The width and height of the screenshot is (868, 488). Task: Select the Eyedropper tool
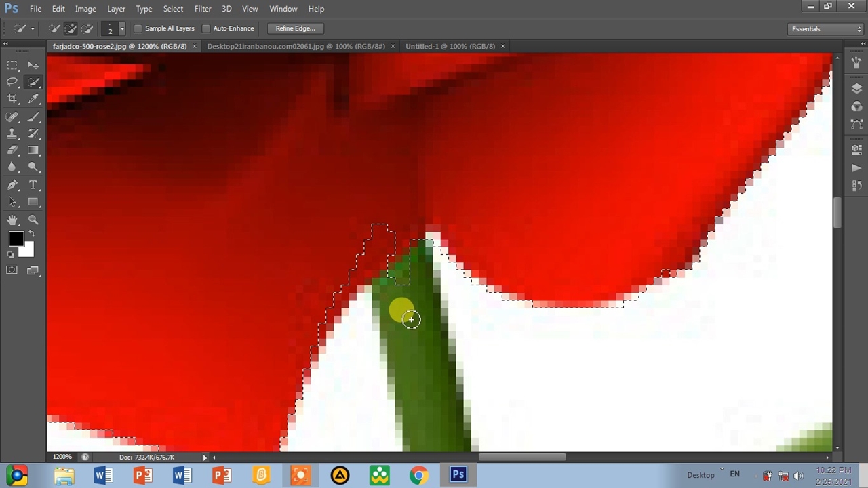(33, 99)
